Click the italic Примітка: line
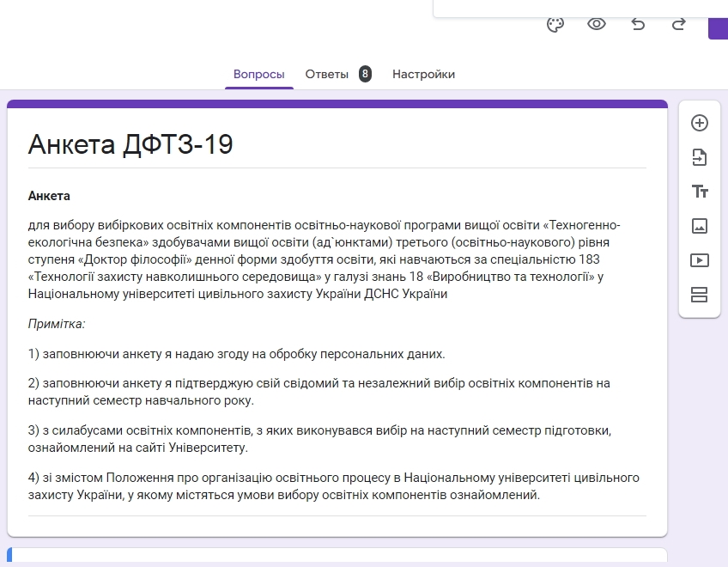The height and width of the screenshot is (567, 728). (57, 324)
